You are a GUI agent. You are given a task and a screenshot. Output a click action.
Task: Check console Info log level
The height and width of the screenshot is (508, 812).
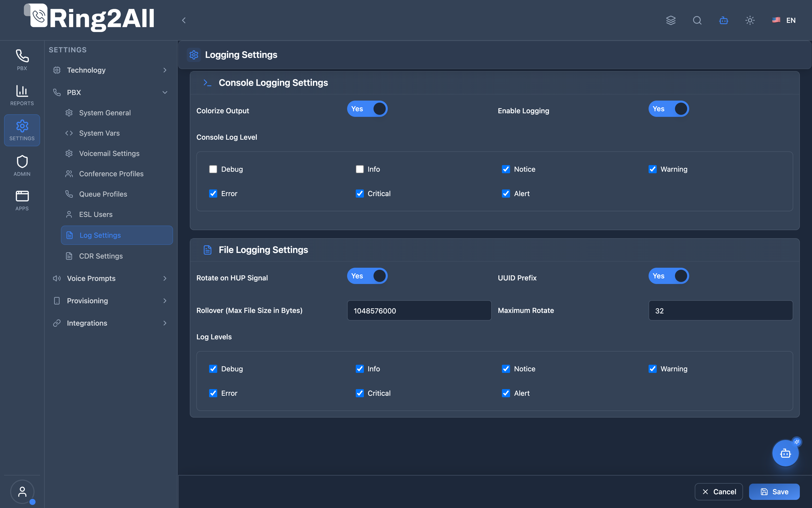click(x=360, y=169)
